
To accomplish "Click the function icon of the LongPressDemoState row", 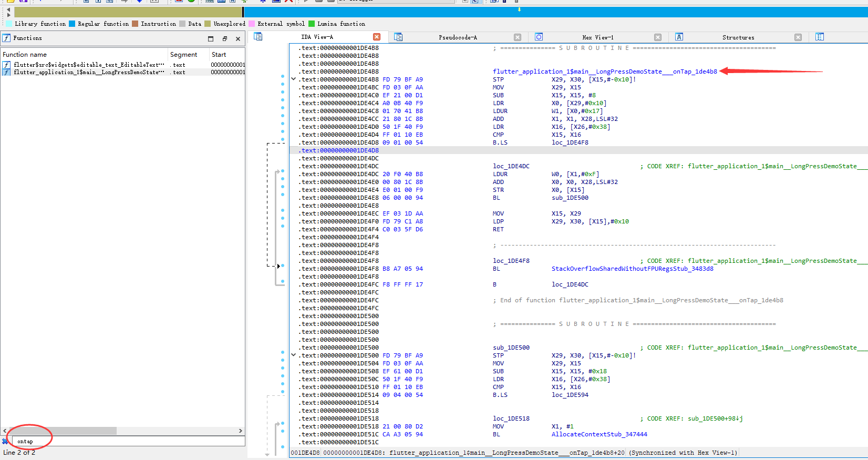I will coord(6,72).
